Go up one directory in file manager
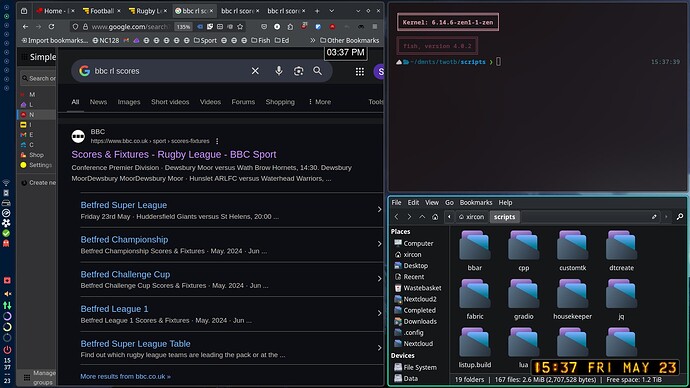The height and width of the screenshot is (388, 690). coord(422,217)
